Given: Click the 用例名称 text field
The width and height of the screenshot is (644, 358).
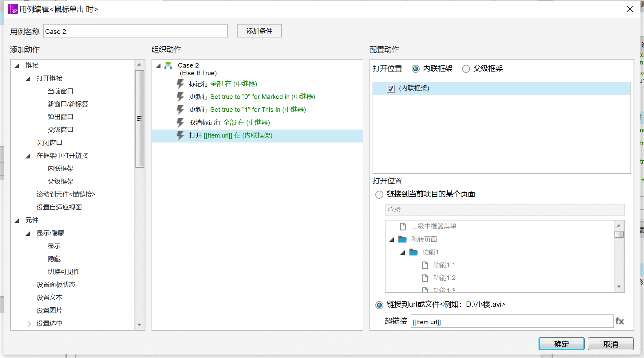Looking at the screenshot, I should [136, 31].
